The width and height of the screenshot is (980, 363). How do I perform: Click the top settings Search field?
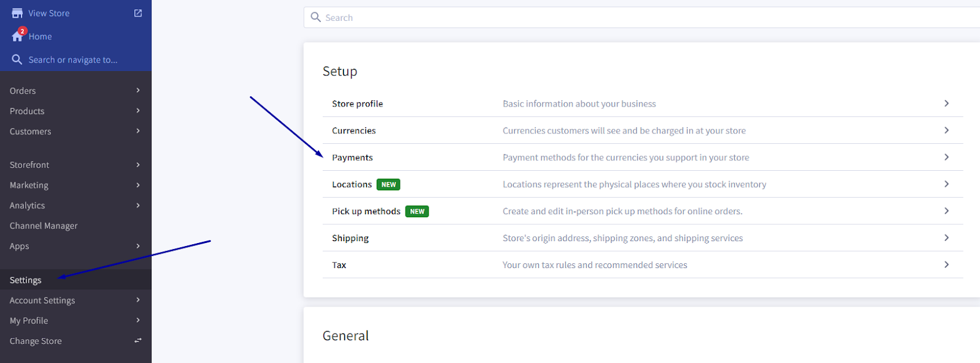(642, 17)
